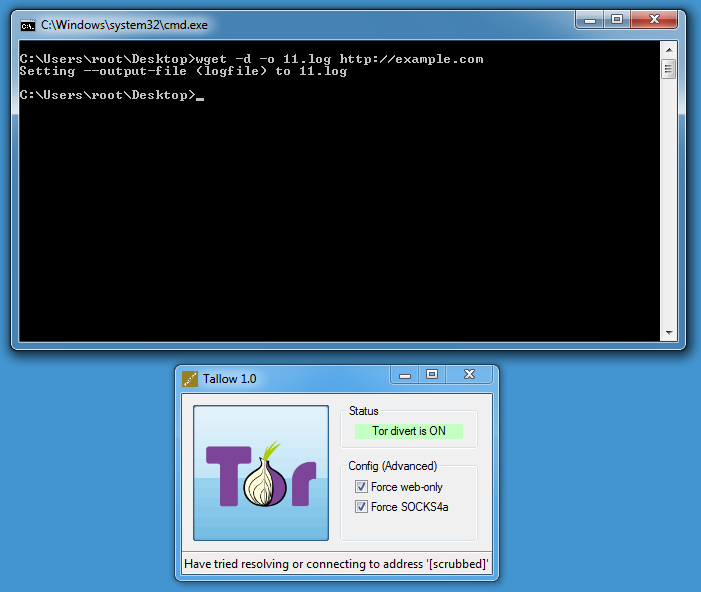Image resolution: width=701 pixels, height=592 pixels.
Task: Maximize the Tallow 1.0 window
Action: (x=432, y=375)
